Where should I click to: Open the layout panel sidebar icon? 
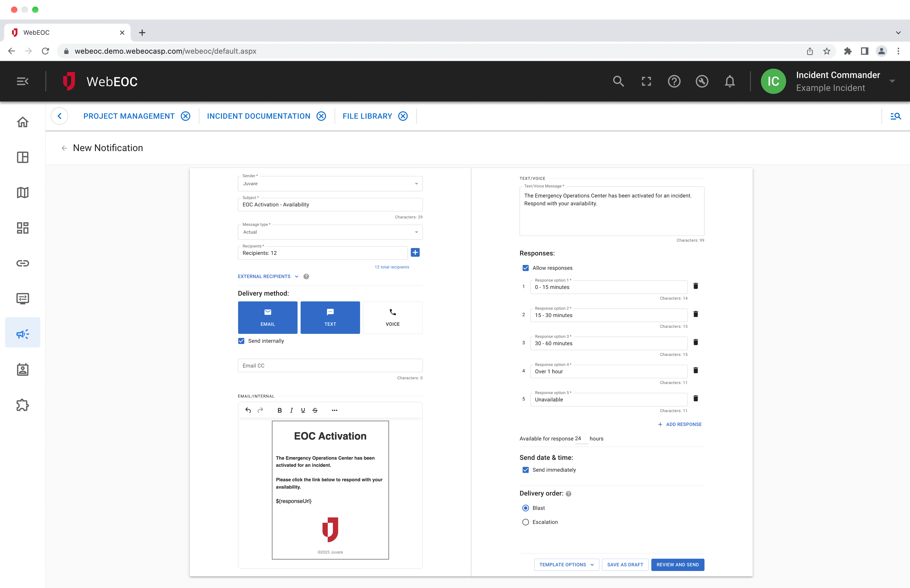pos(23,157)
